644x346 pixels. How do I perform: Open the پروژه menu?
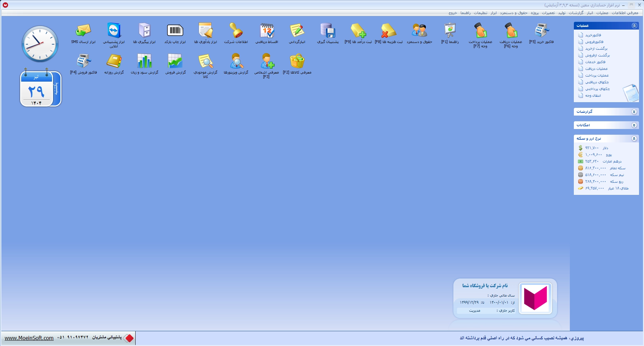(x=535, y=13)
